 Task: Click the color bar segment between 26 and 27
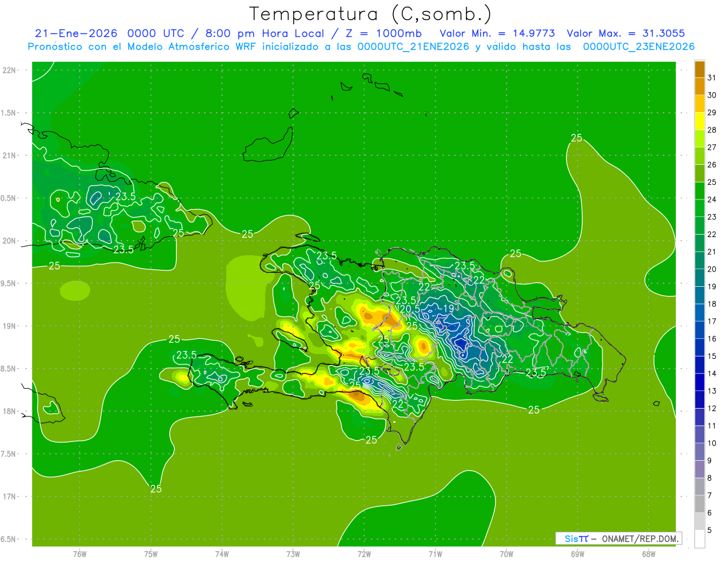coord(699,156)
